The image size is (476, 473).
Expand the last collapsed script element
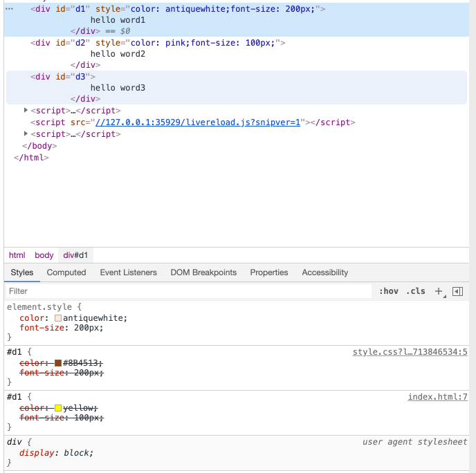coord(26,133)
